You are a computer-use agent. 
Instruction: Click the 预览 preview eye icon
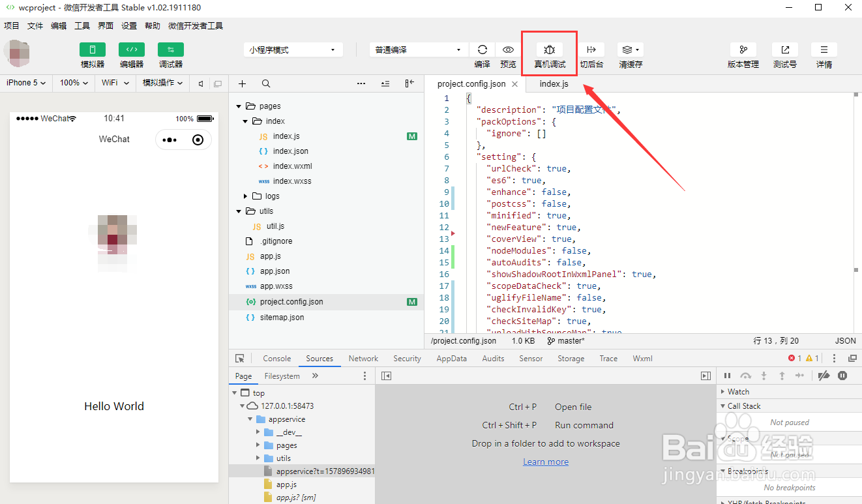pyautogui.click(x=508, y=50)
